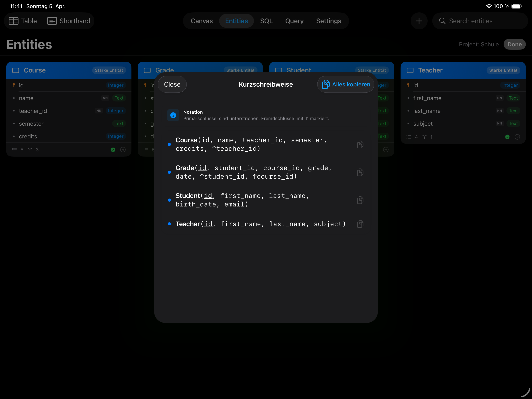Open the Teacher card arrow icon
Screen dimensions: 532x399
517,137
